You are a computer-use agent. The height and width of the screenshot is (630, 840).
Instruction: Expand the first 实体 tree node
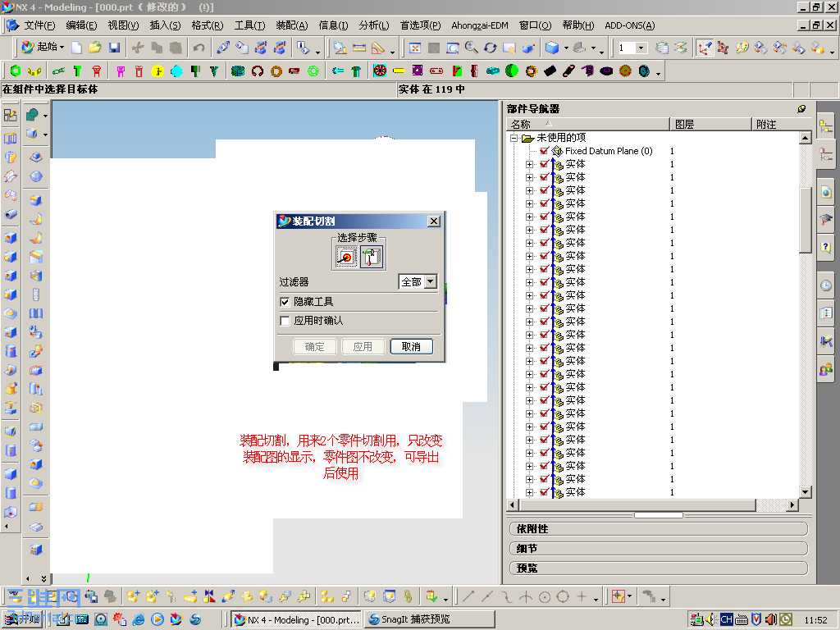tap(530, 164)
